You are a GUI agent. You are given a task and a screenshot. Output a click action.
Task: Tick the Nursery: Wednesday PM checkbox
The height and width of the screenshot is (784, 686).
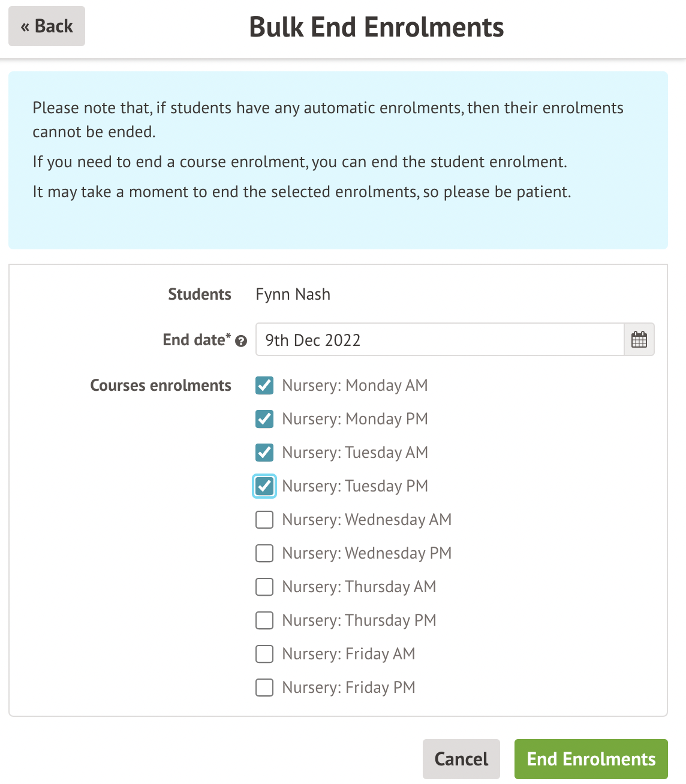tap(264, 553)
